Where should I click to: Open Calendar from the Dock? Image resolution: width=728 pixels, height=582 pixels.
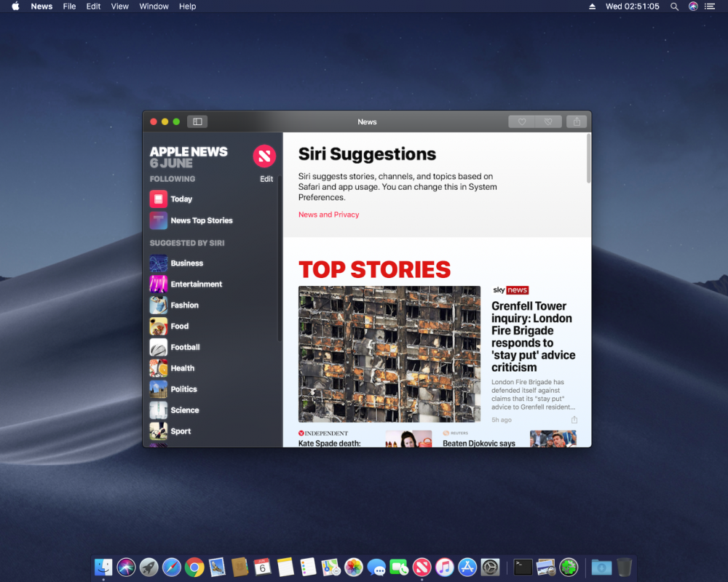click(x=262, y=567)
